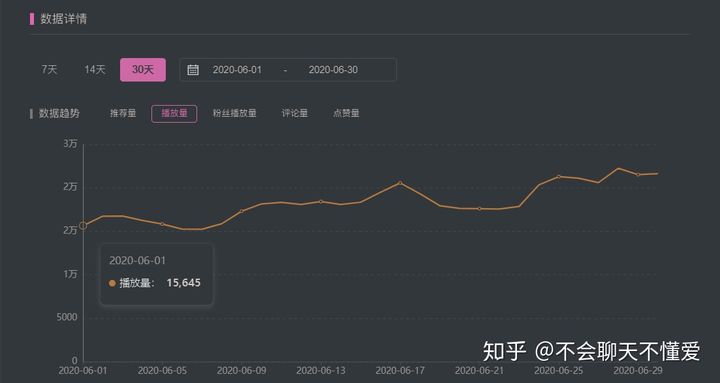Edit the end date 2020-06-30 field
Viewport: 720px width, 383px height.
(x=333, y=70)
